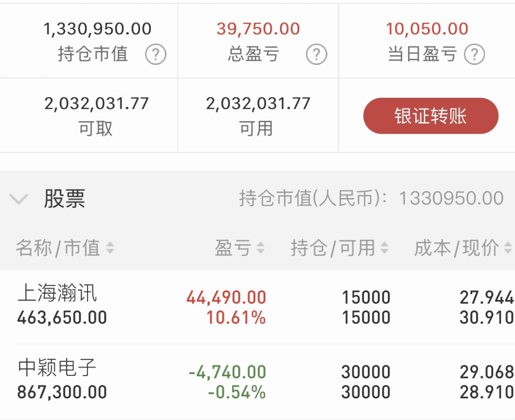The height and width of the screenshot is (420, 515).
Task: Sort by 持仓/可用 arrow icon
Action: coord(384,248)
